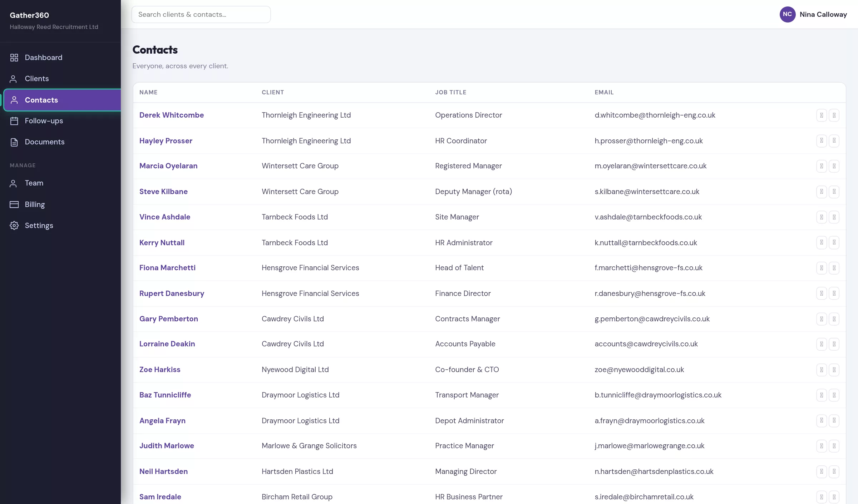Click left action button in Lorraine Deakin row

[822, 344]
